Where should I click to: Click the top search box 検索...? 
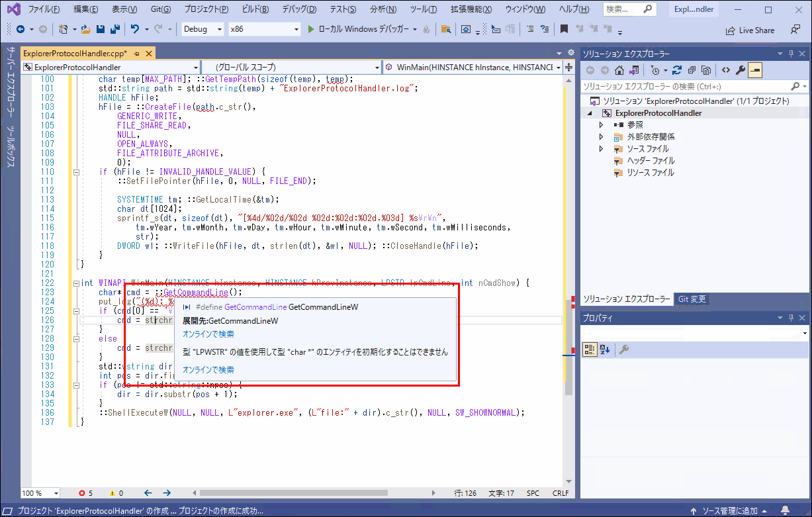pyautogui.click(x=629, y=9)
